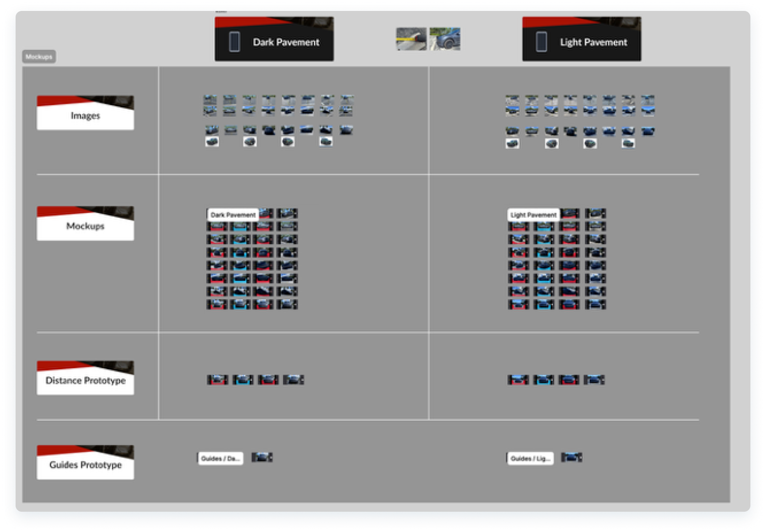The height and width of the screenshot is (532, 766).
Task: Open first Distance Prototype thumbnail under Dark Pavement
Action: (217, 379)
